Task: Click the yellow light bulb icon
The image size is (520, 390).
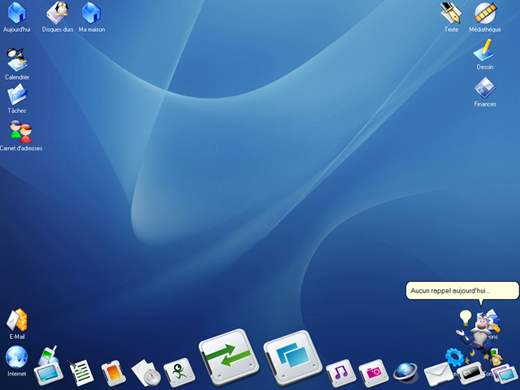Action: coord(465,317)
